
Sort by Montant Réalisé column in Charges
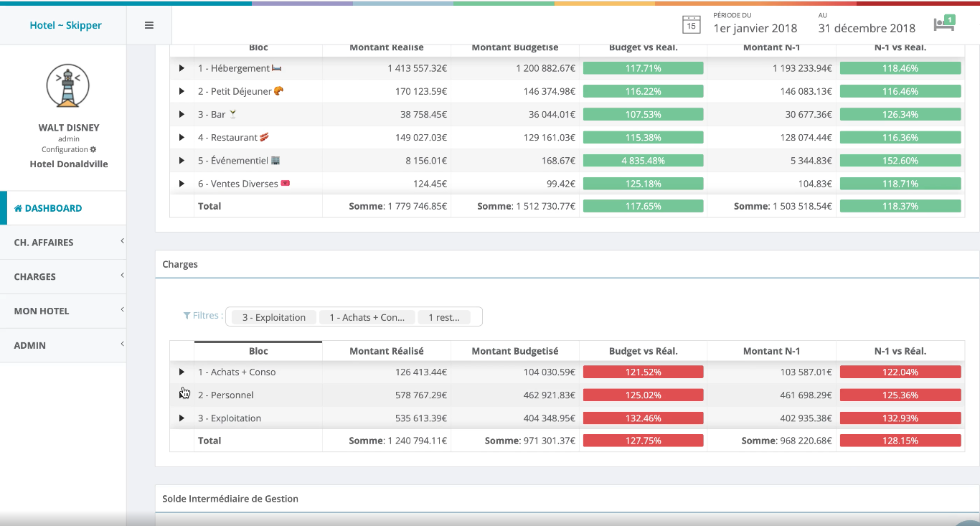(x=386, y=351)
